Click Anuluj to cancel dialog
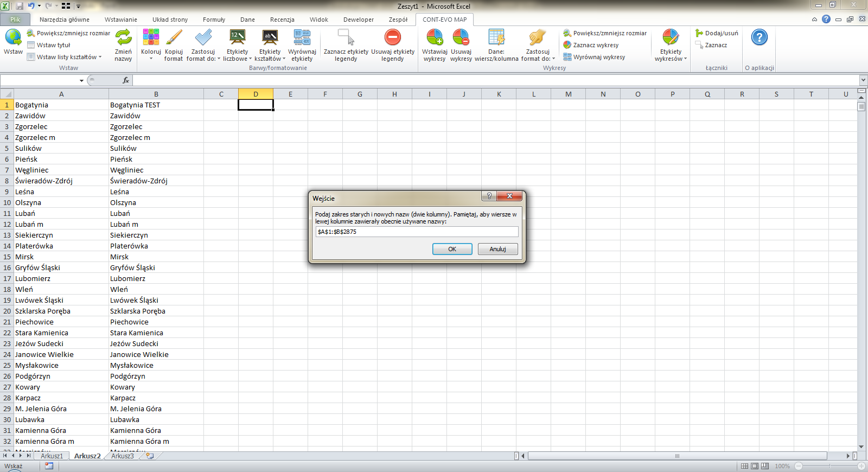Screen dimensions: 868x472 point(497,249)
